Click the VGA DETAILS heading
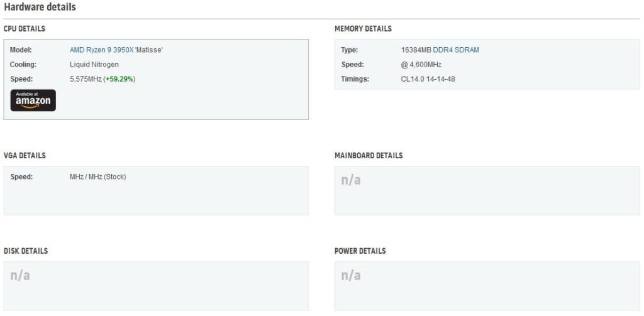The height and width of the screenshot is (316, 644). point(25,156)
